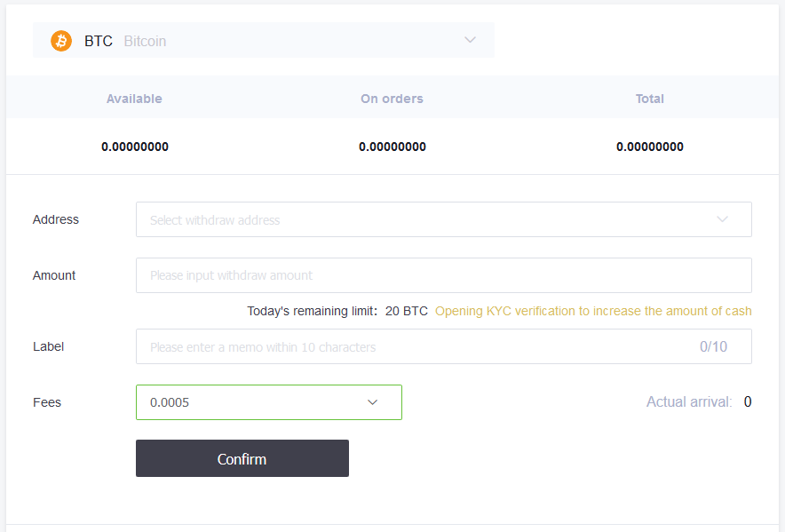Click the chevron arrow in Fees box
This screenshot has height=532, width=785.
click(373, 402)
